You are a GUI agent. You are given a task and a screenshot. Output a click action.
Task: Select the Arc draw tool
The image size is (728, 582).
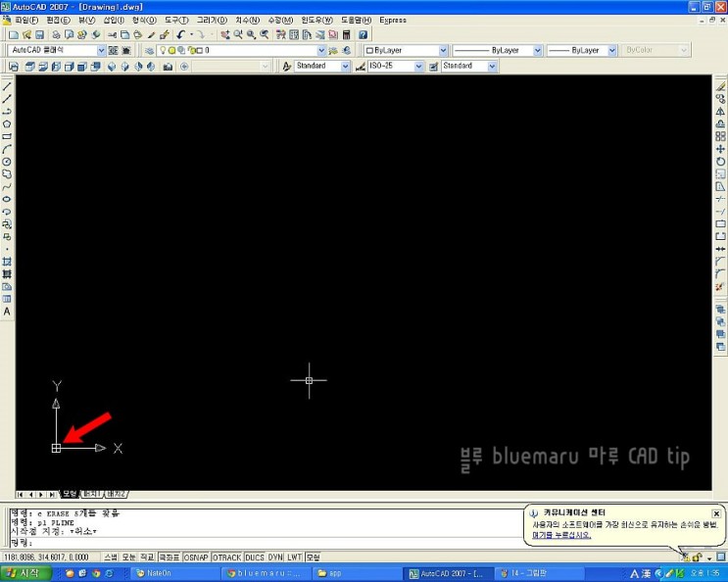(7, 149)
